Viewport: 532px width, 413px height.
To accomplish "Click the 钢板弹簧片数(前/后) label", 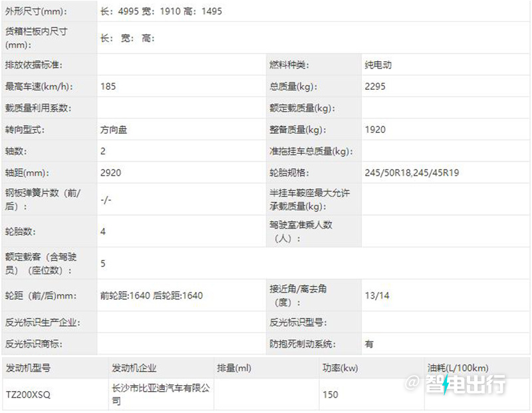I will (43, 200).
